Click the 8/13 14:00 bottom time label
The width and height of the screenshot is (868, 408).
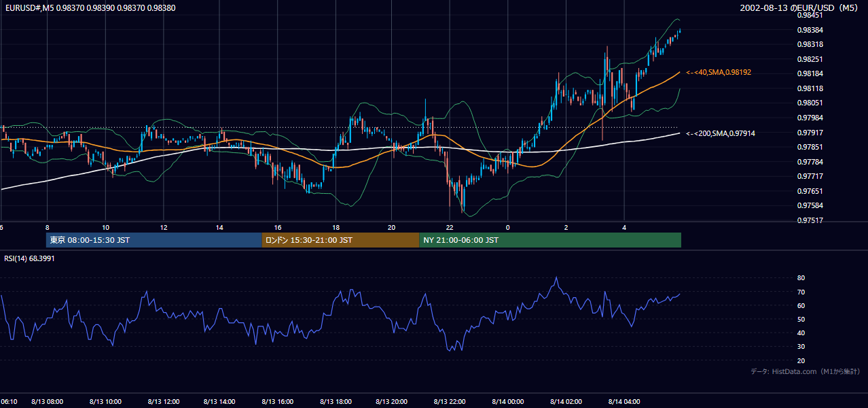point(221,402)
